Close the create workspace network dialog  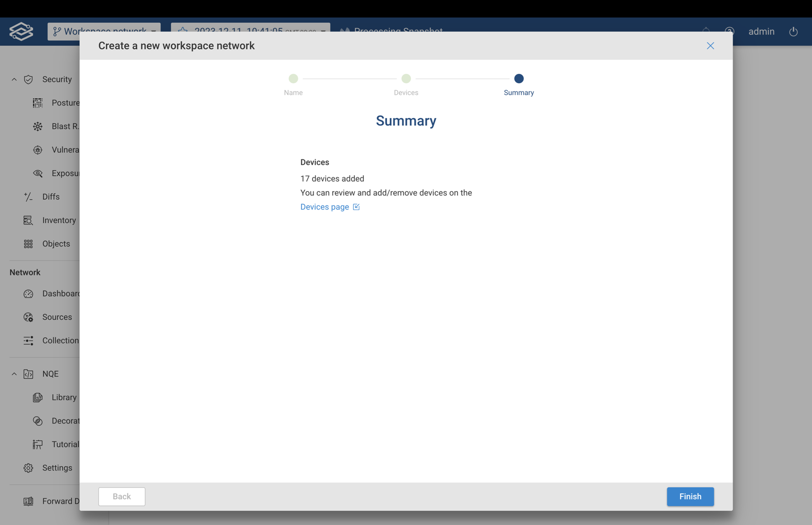click(x=710, y=46)
